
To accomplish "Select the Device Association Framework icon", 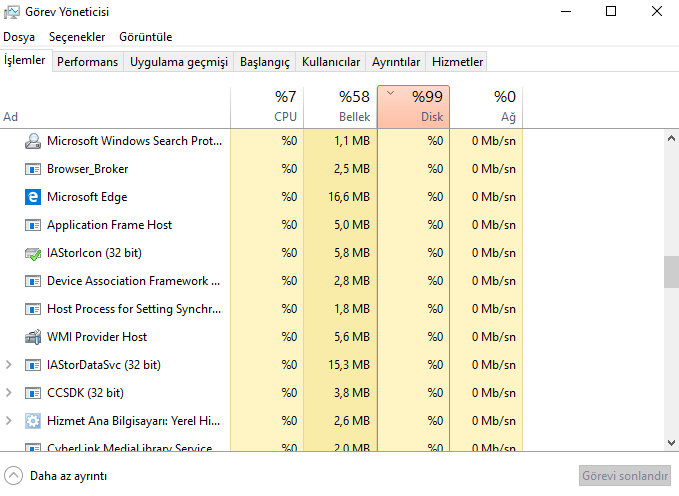I will pyautogui.click(x=33, y=281).
